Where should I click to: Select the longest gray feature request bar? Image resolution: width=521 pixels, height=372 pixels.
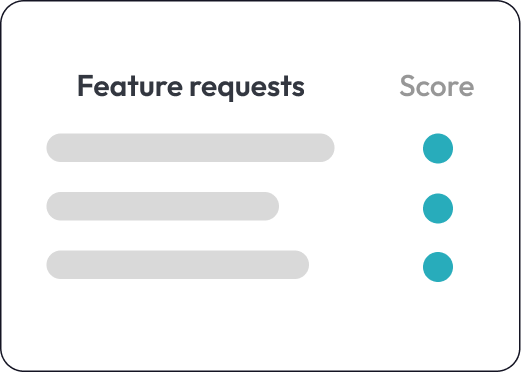(x=190, y=148)
